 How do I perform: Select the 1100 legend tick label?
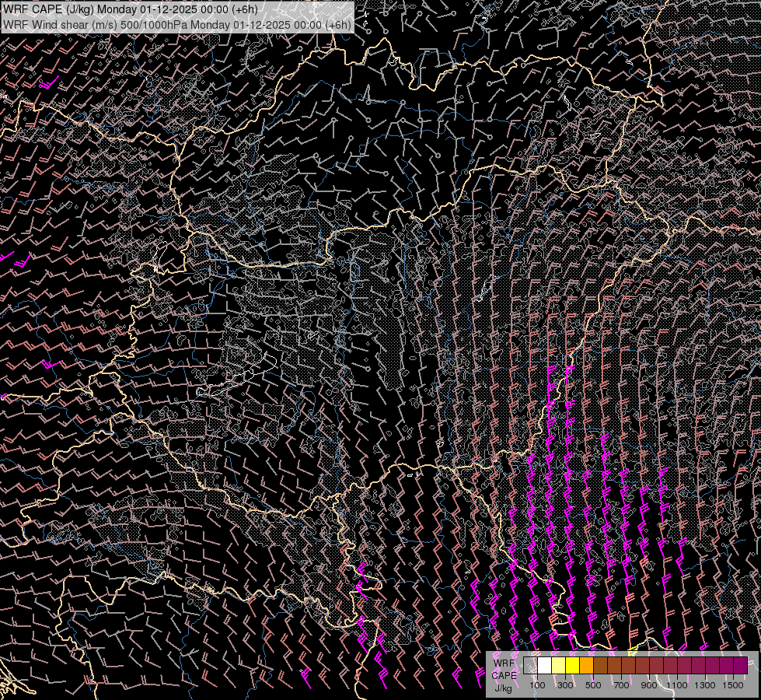point(677,685)
